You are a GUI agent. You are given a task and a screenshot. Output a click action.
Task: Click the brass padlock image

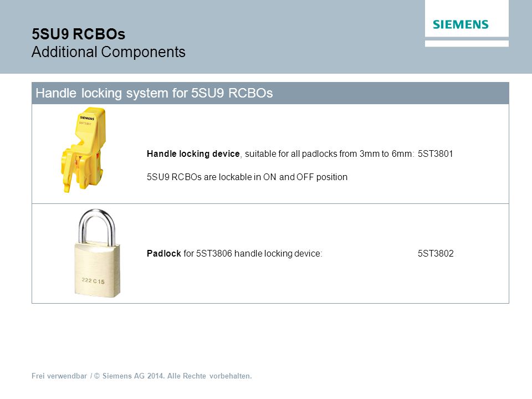tap(97, 253)
